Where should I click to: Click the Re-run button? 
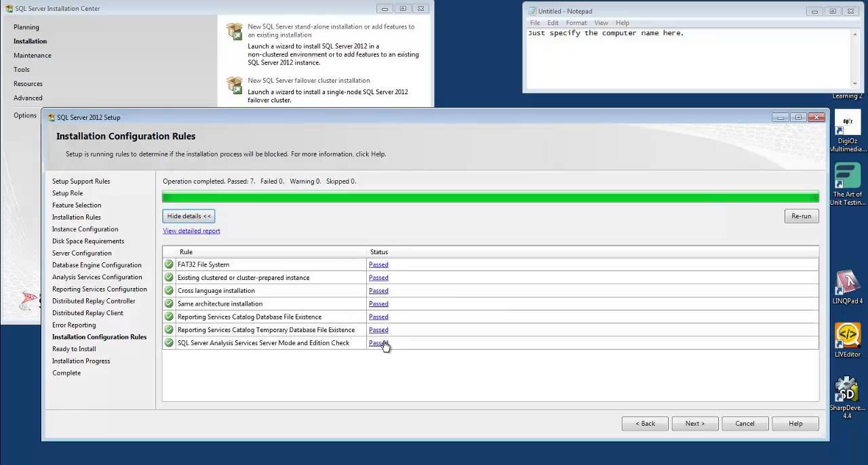point(802,216)
